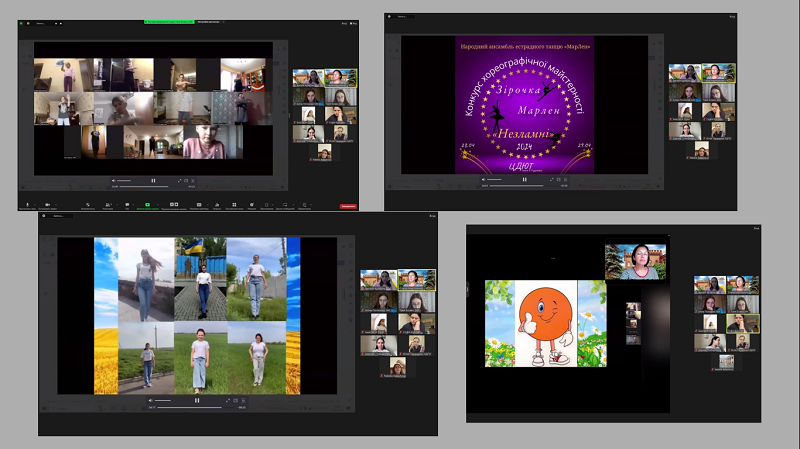Pause the dance grid video playback
This screenshot has height=449, width=800.
(153, 181)
